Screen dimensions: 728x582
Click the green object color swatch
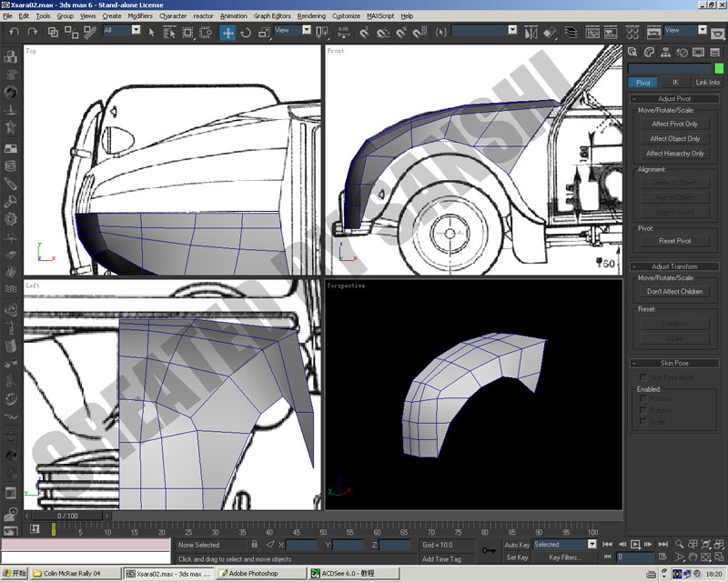click(719, 68)
